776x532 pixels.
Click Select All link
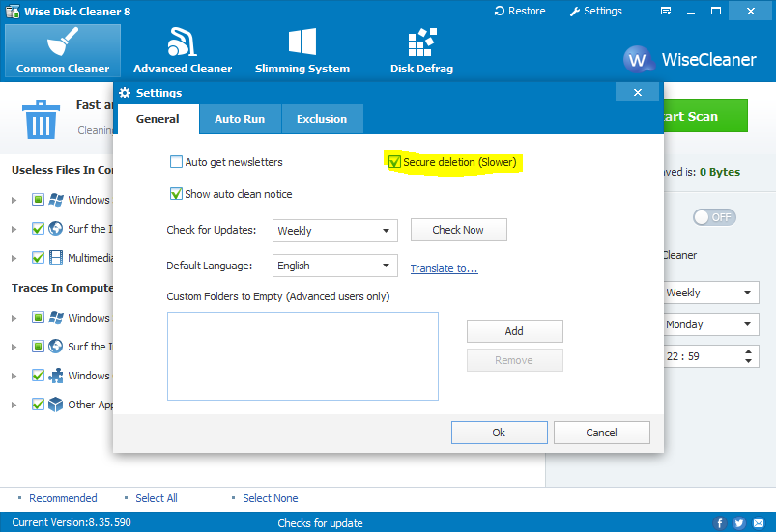point(157,498)
